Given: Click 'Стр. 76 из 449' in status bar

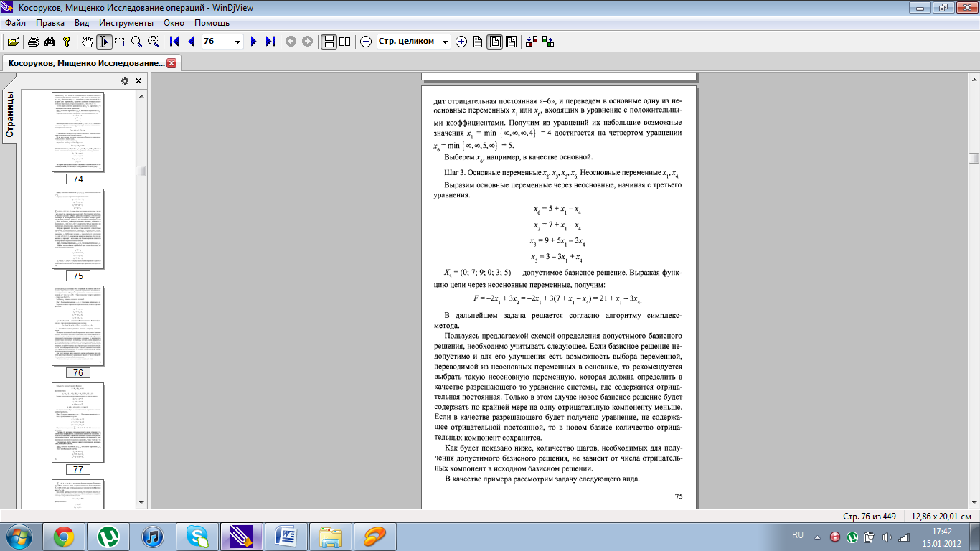Looking at the screenshot, I should click(870, 516).
